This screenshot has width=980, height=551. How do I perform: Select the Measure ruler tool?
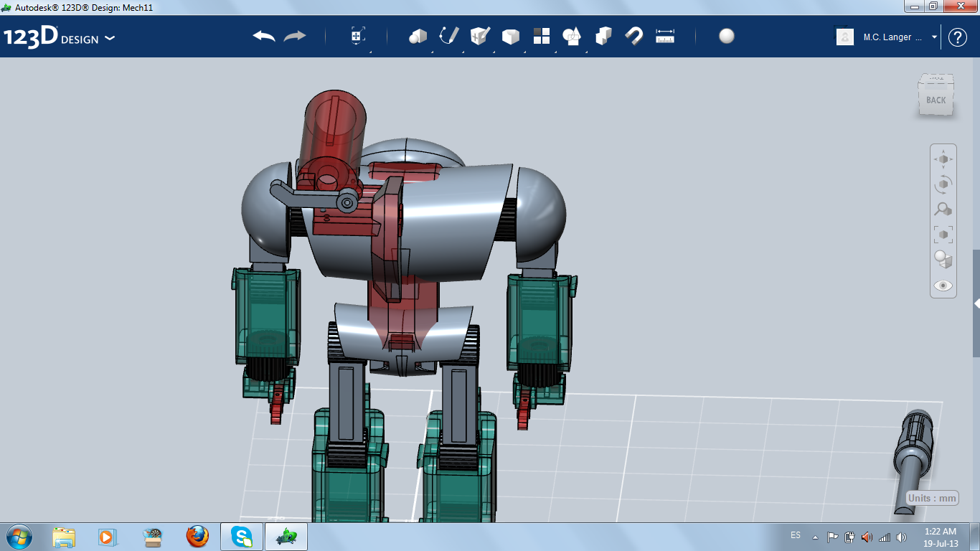[x=665, y=37]
